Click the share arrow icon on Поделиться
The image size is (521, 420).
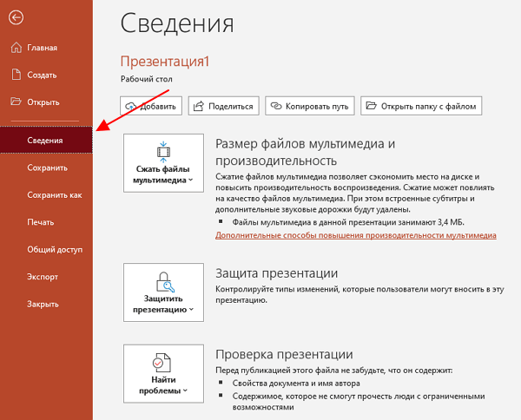tap(198, 106)
